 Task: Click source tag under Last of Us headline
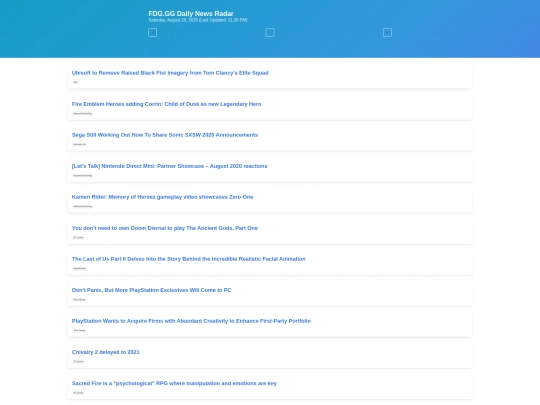(x=80, y=268)
